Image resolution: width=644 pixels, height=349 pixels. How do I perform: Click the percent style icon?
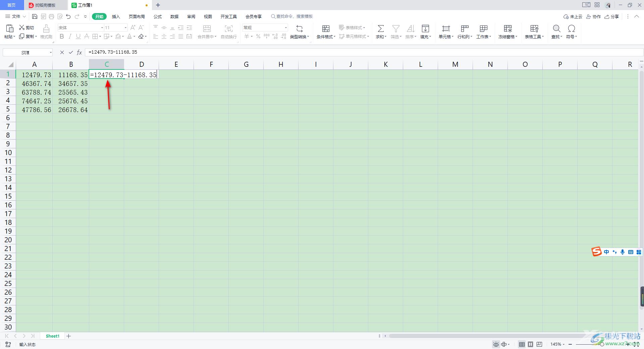258,36
